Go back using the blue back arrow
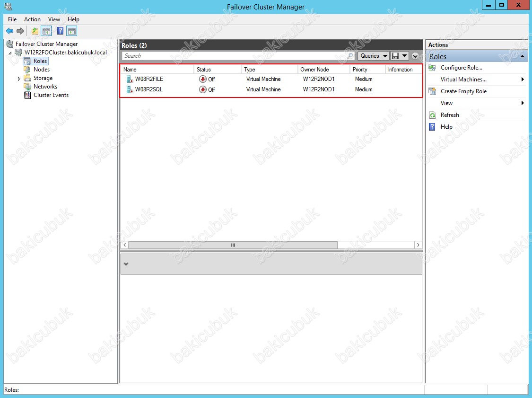Screen dimensions: 532x398 point(9,31)
